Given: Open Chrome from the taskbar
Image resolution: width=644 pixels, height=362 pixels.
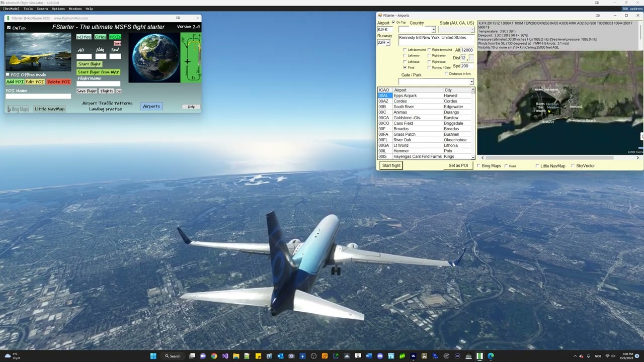Looking at the screenshot, I should click(214, 356).
